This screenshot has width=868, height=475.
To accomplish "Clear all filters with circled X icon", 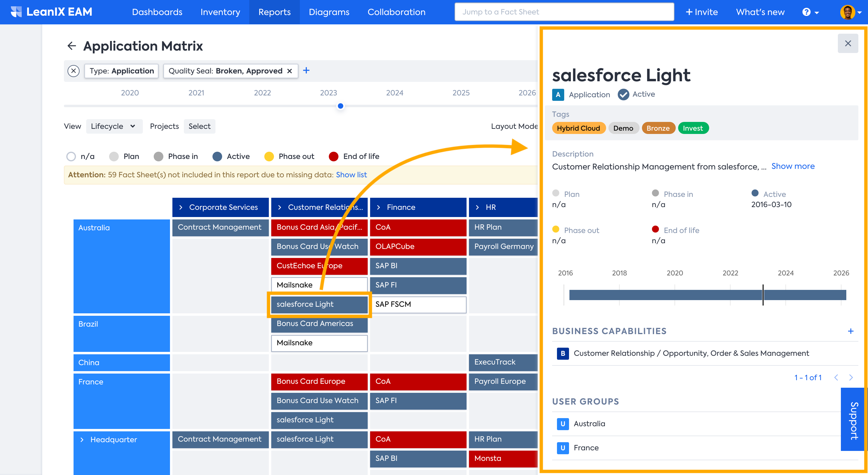I will (x=74, y=71).
